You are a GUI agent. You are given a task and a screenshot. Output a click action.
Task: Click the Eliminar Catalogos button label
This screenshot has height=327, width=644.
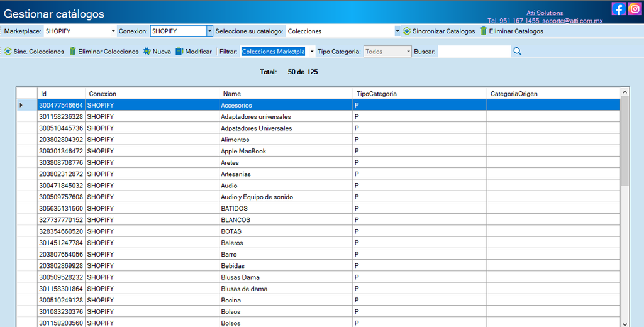[x=516, y=31]
